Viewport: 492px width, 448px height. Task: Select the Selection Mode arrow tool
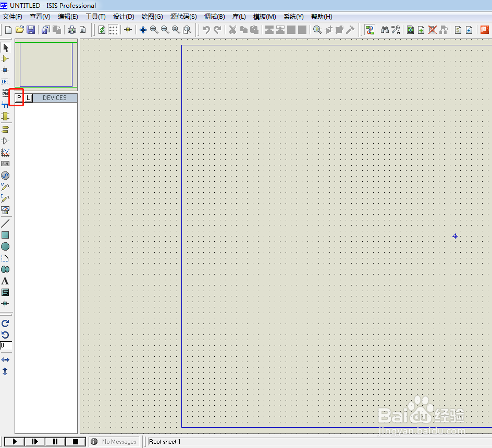click(5, 48)
